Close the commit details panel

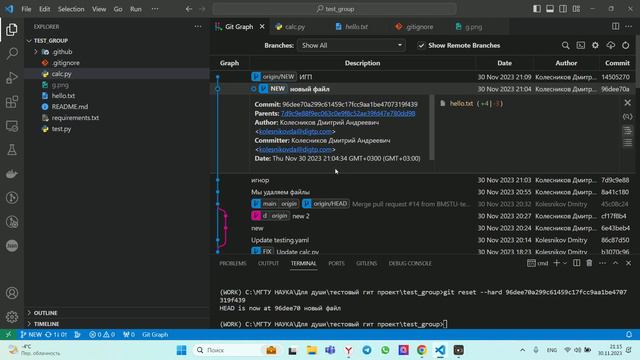coord(628,103)
